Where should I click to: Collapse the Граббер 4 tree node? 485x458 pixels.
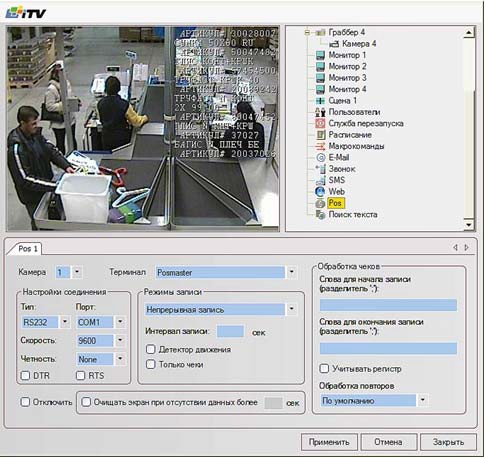coord(307,32)
